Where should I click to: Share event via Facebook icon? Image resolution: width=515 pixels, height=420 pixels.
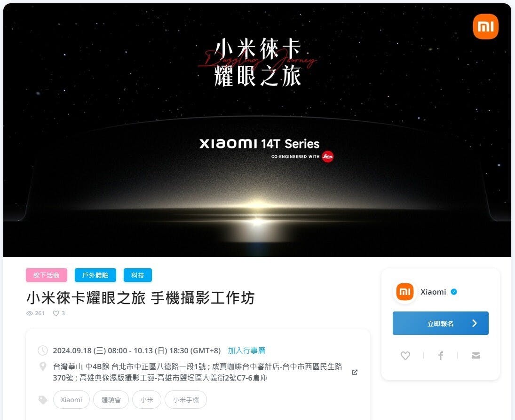coord(441,356)
